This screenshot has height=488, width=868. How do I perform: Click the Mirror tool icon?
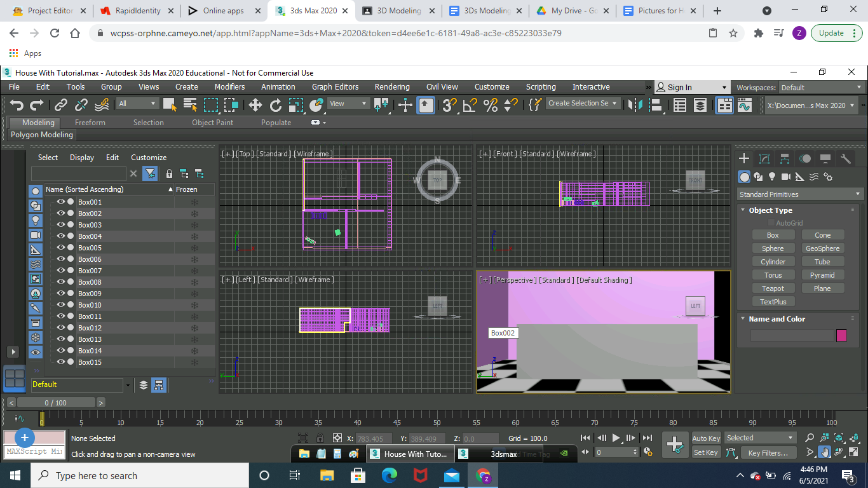634,105
